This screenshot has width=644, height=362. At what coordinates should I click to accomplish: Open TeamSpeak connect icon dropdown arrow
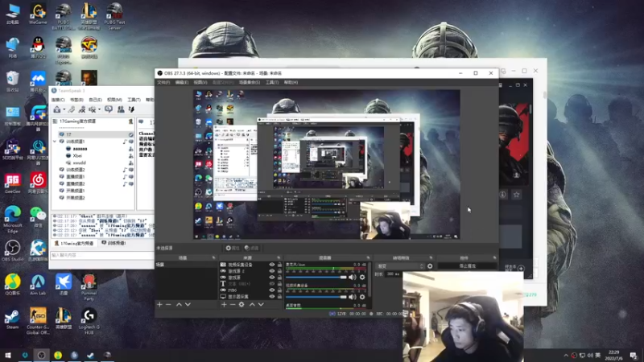[64, 109]
